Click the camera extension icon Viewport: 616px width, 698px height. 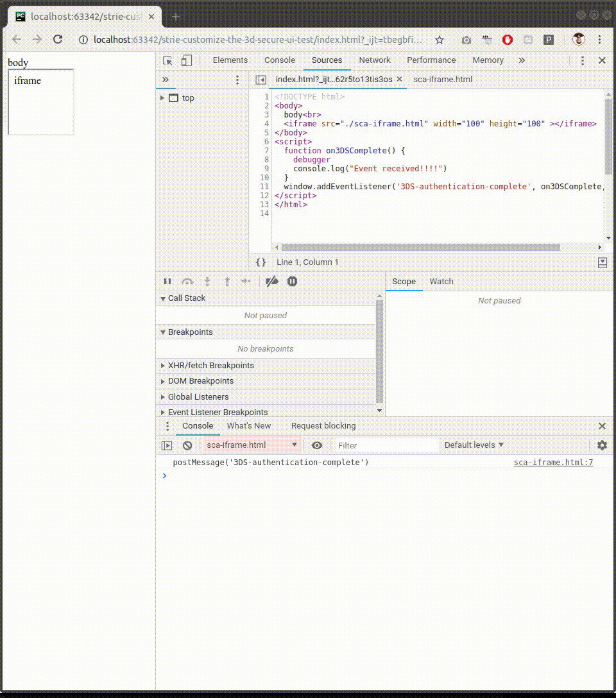tap(466, 40)
